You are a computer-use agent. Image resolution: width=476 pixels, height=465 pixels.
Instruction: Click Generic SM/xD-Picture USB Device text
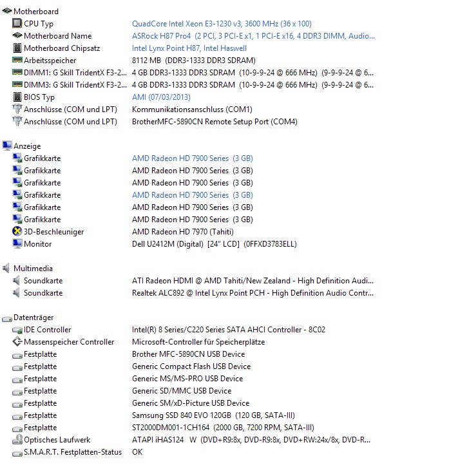191,403
